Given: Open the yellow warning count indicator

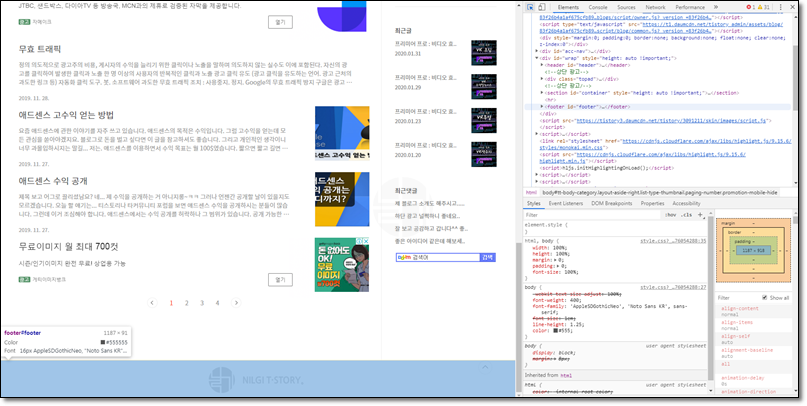Looking at the screenshot, I should [x=764, y=7].
